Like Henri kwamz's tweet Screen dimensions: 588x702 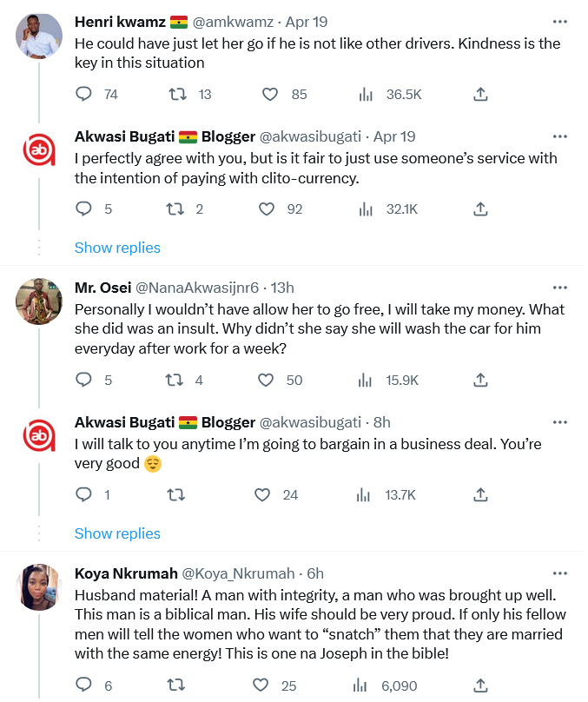(269, 94)
